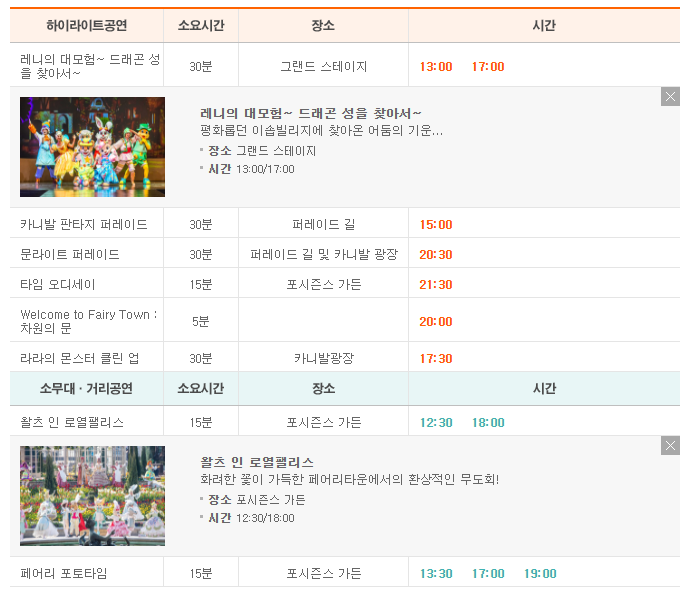Viewport: 689px width, 594px height.
Task: Select 시간 12:30/18:00 in detail panel
Action: coord(251,518)
